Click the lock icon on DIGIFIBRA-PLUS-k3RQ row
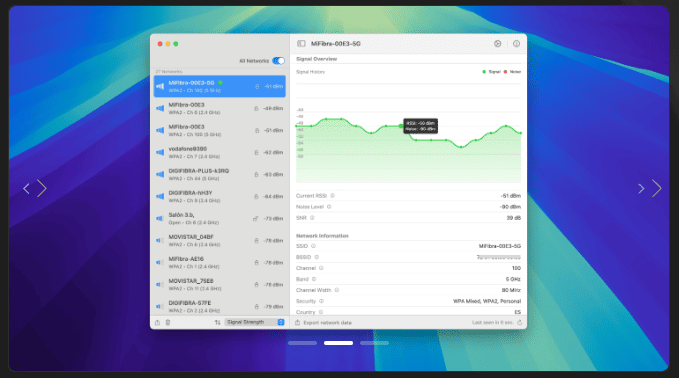Screen dimensions: 679x378 click(256, 174)
